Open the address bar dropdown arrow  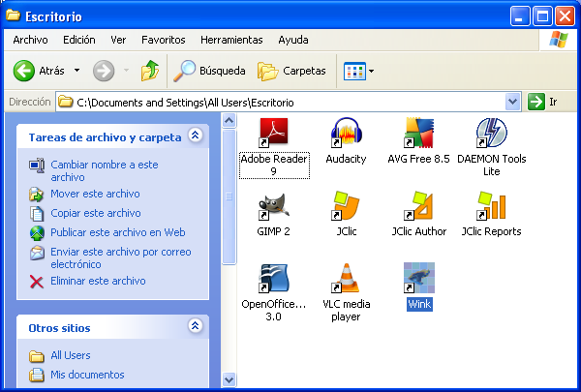pyautogui.click(x=513, y=102)
